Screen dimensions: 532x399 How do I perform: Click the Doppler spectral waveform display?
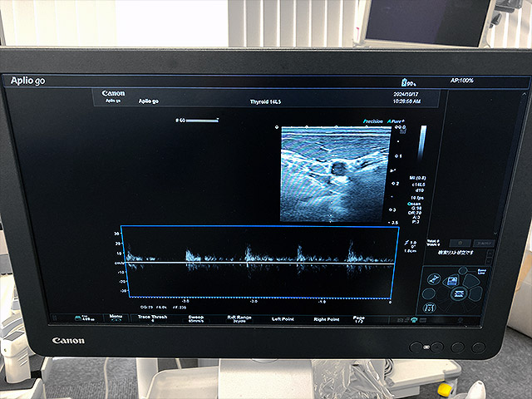pyautogui.click(x=259, y=261)
